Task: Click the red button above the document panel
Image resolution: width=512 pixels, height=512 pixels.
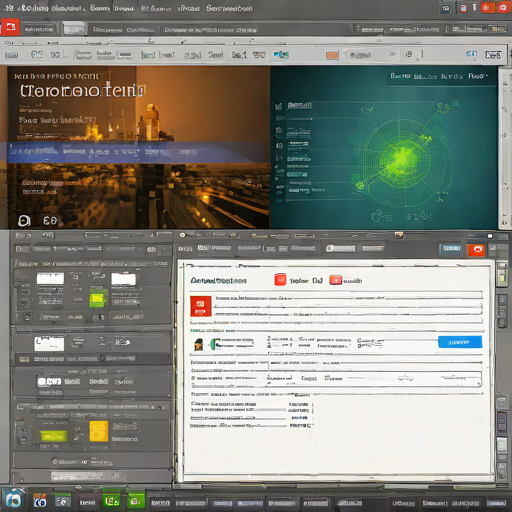Action: click(x=476, y=250)
